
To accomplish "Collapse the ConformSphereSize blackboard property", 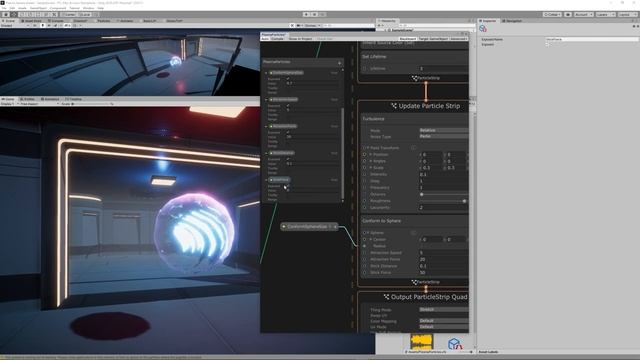I will 267,73.
